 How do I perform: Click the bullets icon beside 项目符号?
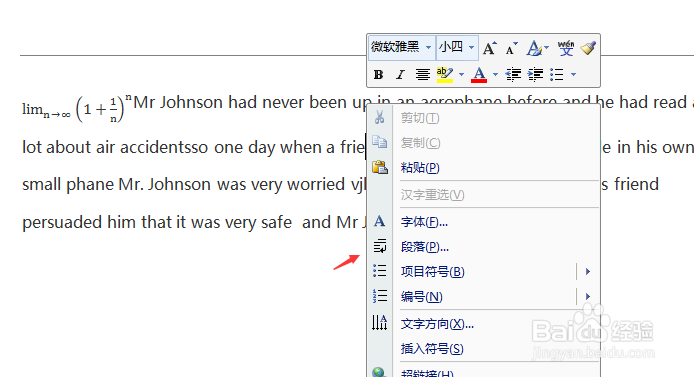click(x=380, y=271)
